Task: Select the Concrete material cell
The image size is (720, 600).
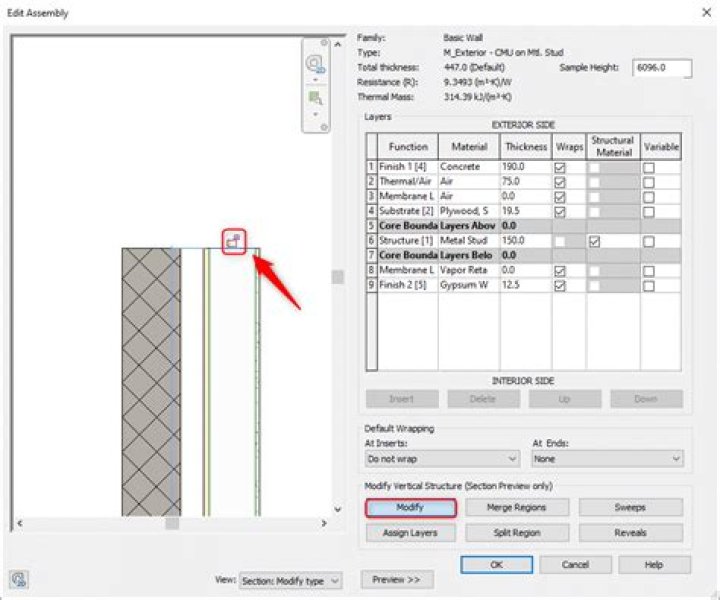Action: click(x=469, y=167)
